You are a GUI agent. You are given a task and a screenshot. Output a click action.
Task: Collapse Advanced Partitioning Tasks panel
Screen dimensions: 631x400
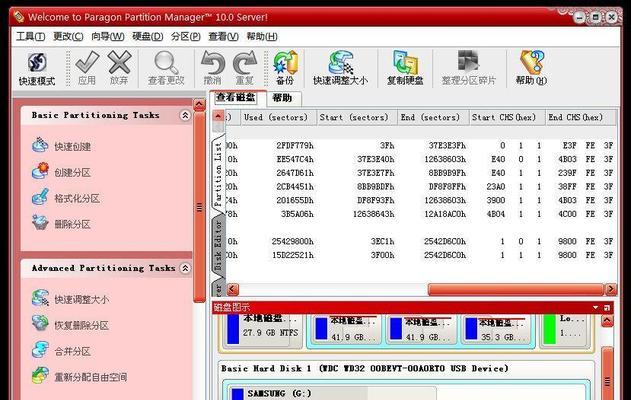coord(185,268)
